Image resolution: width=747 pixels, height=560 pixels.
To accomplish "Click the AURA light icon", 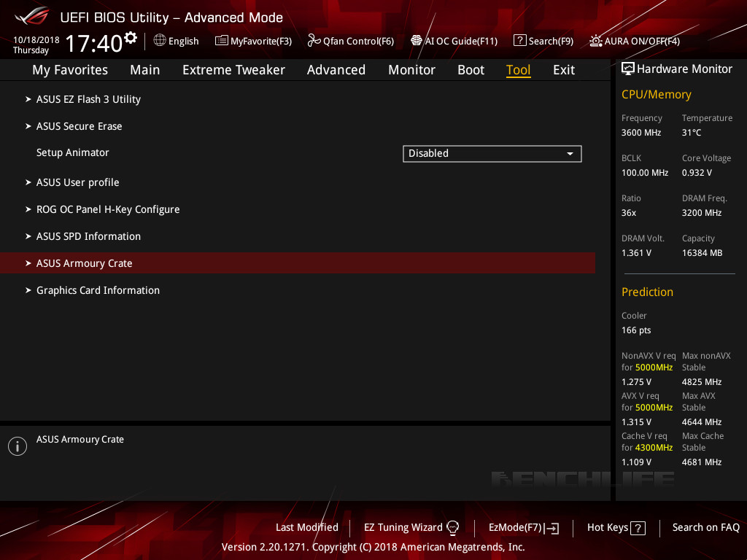I will pyautogui.click(x=596, y=41).
